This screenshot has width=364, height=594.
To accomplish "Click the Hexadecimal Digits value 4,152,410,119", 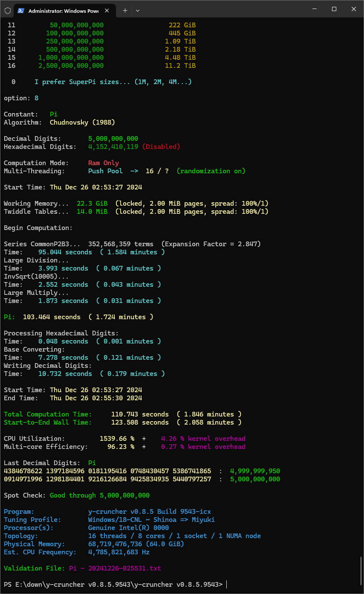I will point(113,147).
